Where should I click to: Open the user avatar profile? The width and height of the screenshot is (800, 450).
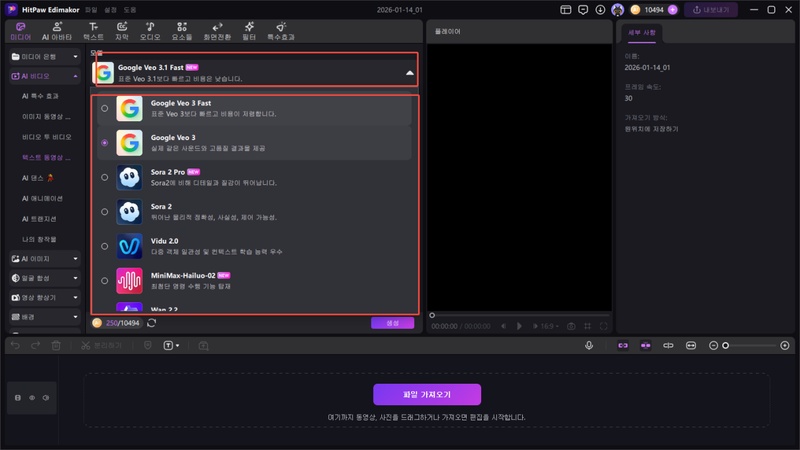click(617, 10)
